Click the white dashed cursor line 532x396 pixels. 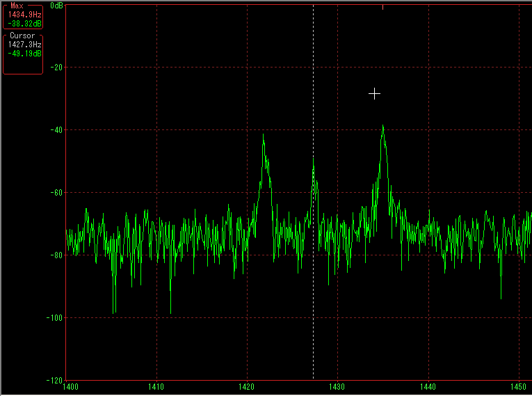coord(313,192)
